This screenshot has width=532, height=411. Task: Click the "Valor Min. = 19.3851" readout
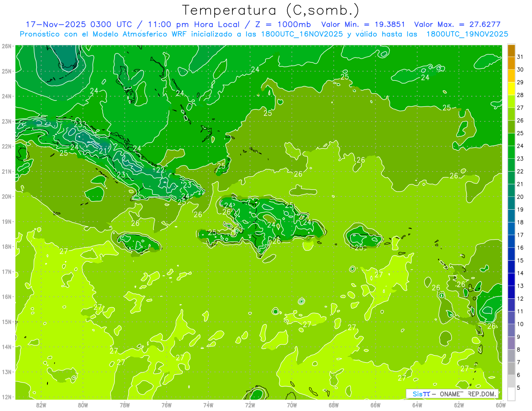click(364, 24)
